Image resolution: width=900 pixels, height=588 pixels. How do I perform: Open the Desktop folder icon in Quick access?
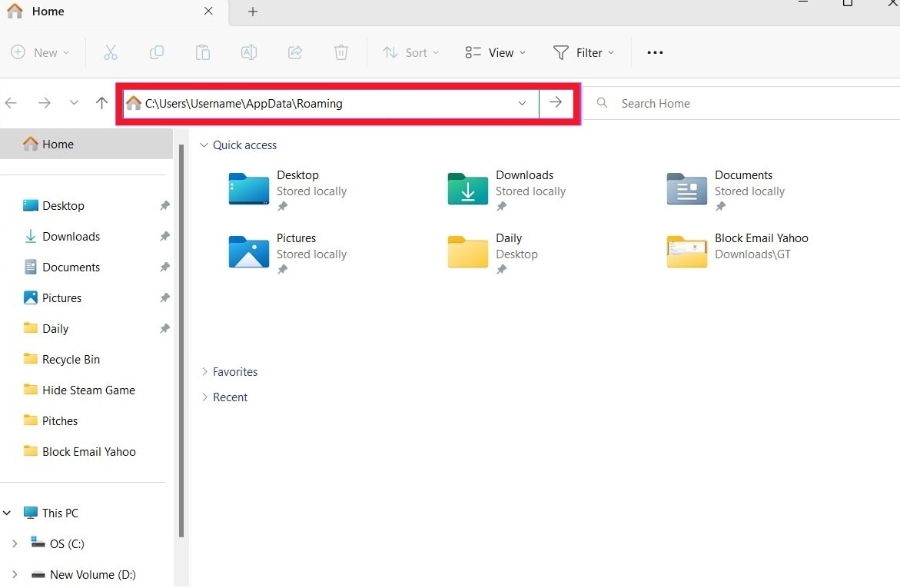point(248,189)
